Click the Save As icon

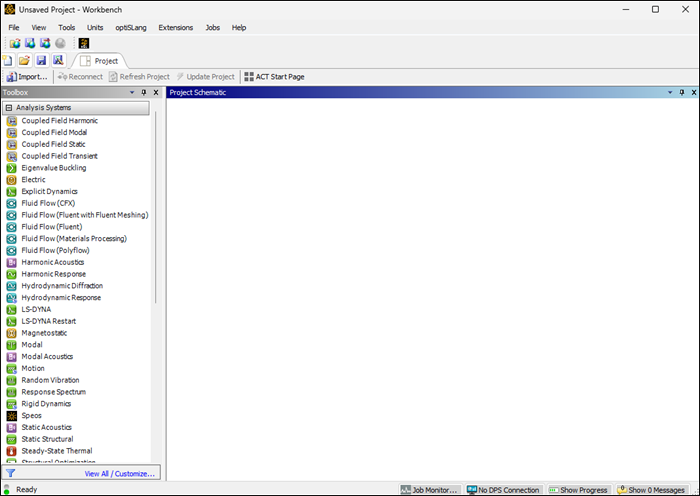(58, 60)
